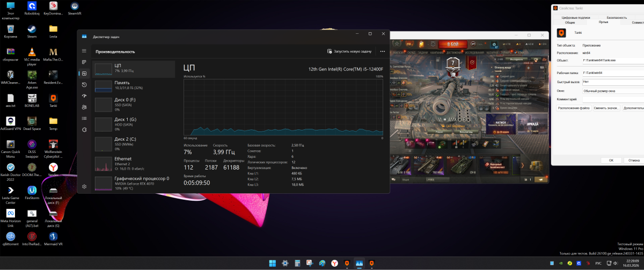The width and height of the screenshot is (644, 270).
Task: Select Performance page icon in Task Manager sidebar
Action: (84, 74)
